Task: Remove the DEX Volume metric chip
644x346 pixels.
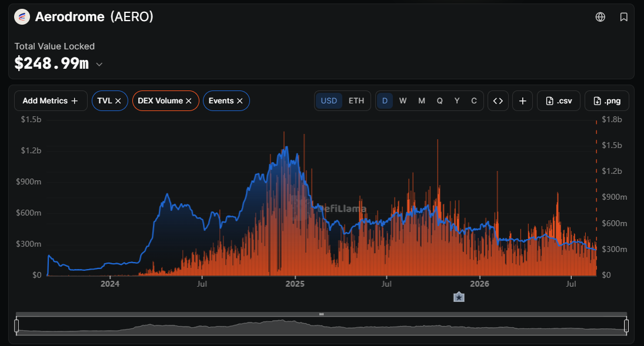Action: pos(189,101)
